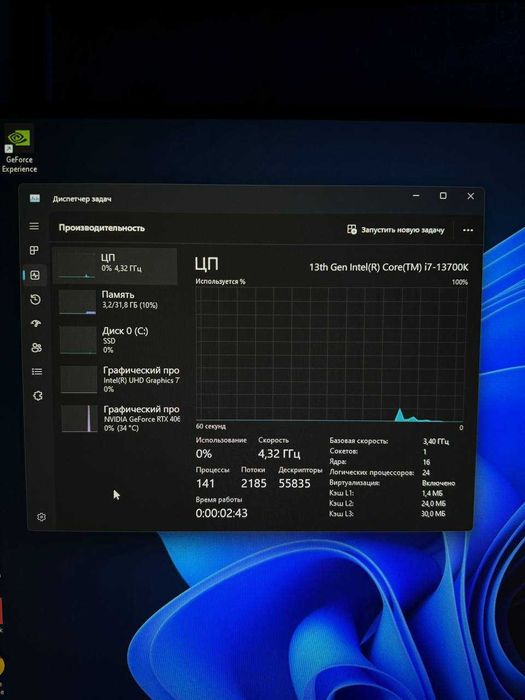Click the base speed value 3,40 ГГц
Viewport: 525px width, 700px height.
click(x=436, y=441)
